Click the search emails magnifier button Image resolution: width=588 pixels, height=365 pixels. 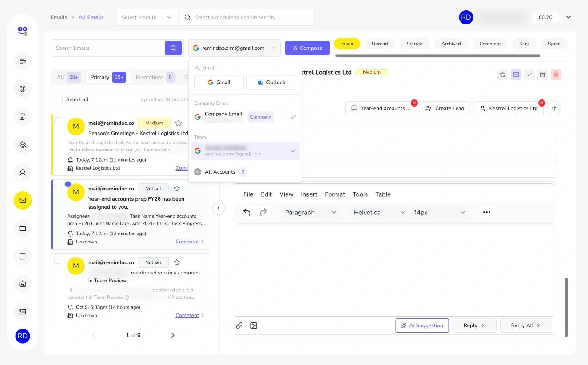click(173, 48)
